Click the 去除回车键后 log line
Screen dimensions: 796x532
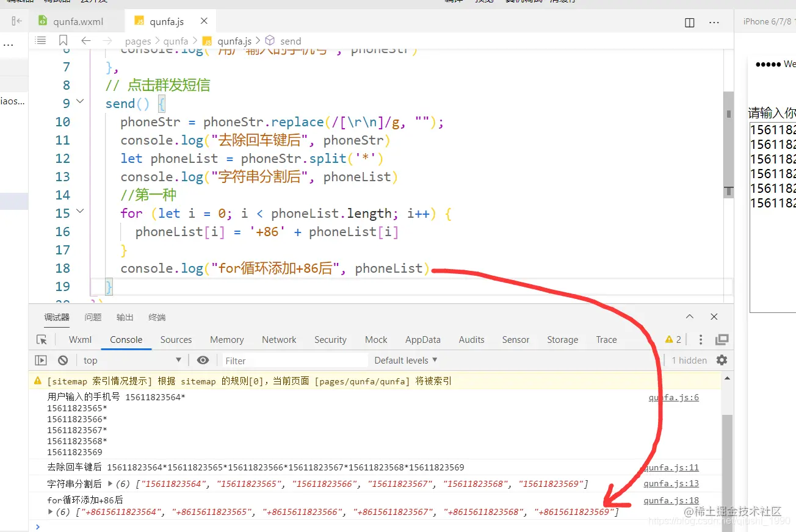coord(256,467)
